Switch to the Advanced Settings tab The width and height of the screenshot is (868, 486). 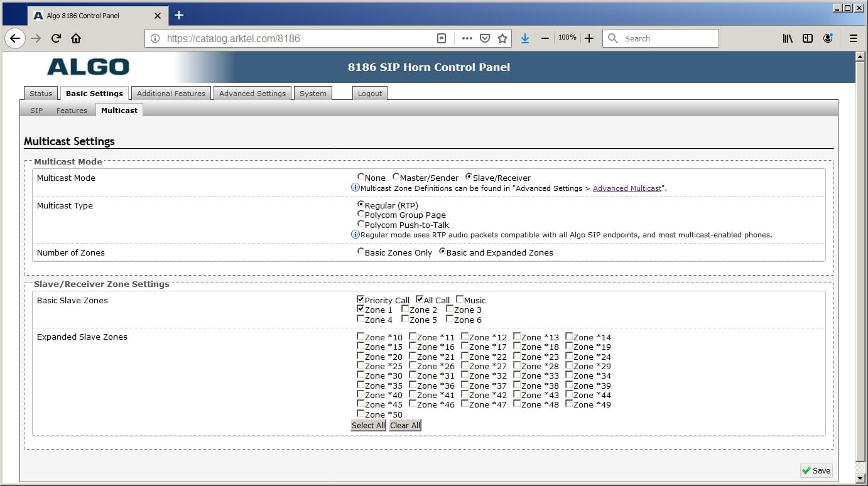(x=252, y=94)
